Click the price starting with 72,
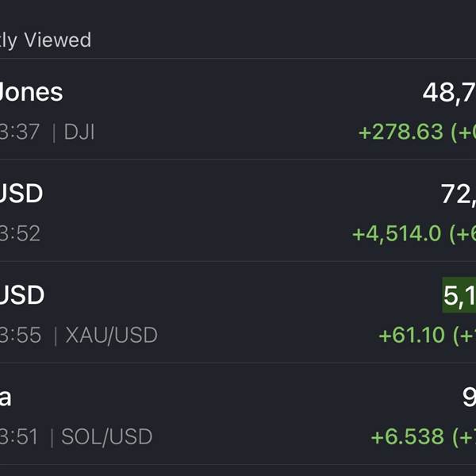This screenshot has width=476, height=476. tap(458, 194)
